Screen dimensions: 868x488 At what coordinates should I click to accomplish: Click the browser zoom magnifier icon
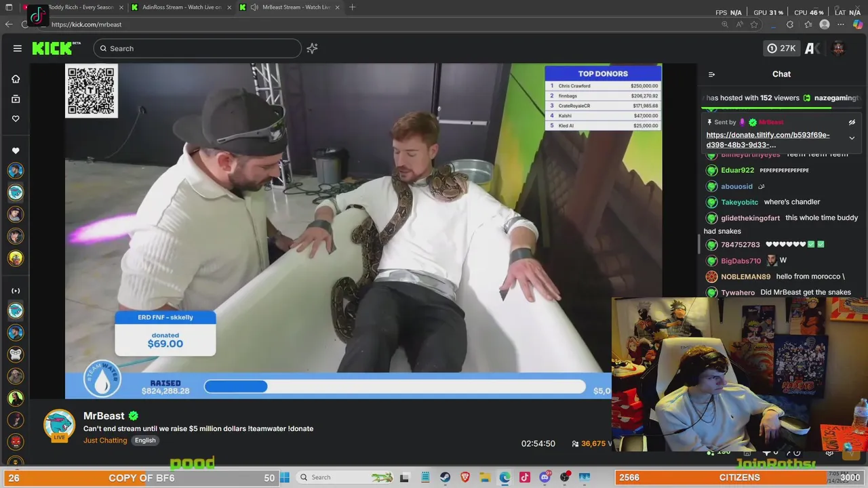click(725, 24)
